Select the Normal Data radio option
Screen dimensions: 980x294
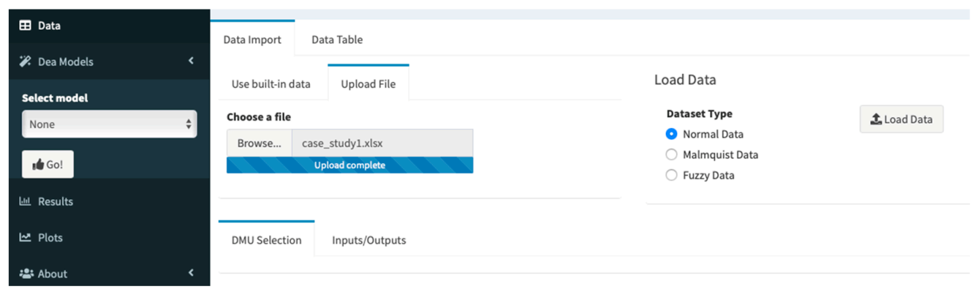click(671, 134)
